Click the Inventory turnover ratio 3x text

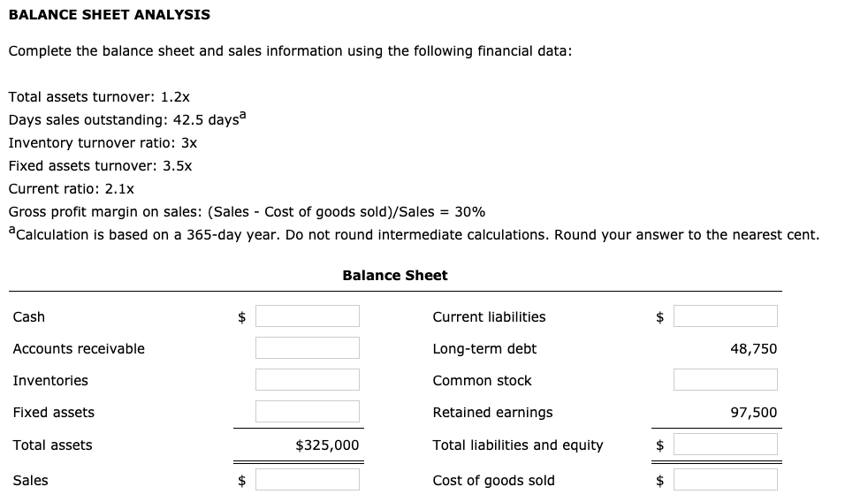click(x=103, y=142)
